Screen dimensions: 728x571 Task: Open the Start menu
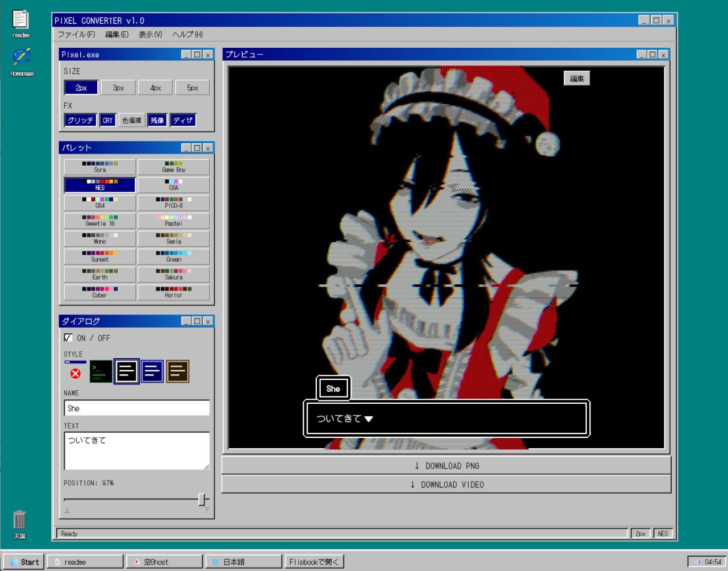(x=24, y=562)
